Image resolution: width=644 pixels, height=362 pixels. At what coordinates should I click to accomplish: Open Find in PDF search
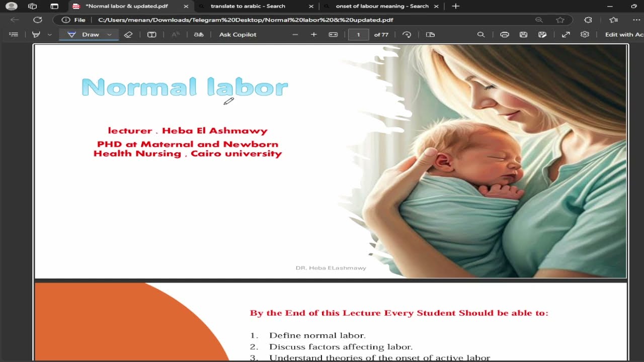[481, 35]
